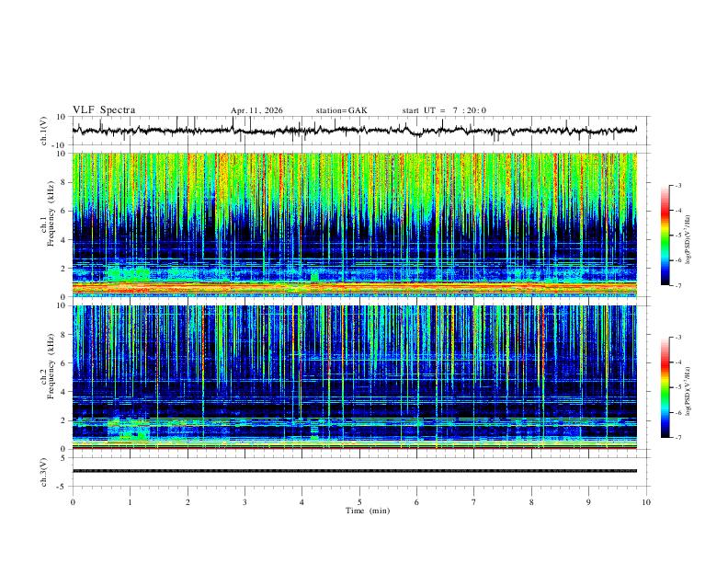Click the "station=GAK" label

pos(342,110)
